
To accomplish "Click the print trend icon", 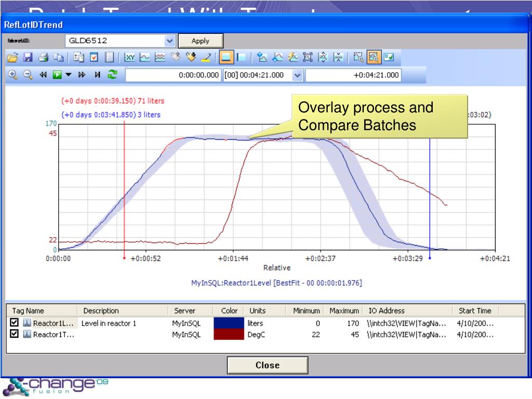I will coord(44,57).
